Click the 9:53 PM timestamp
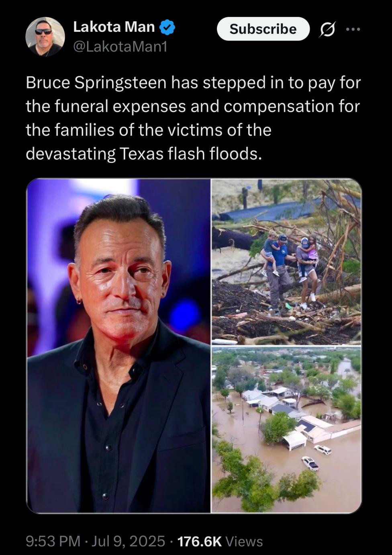 (x=53, y=541)
